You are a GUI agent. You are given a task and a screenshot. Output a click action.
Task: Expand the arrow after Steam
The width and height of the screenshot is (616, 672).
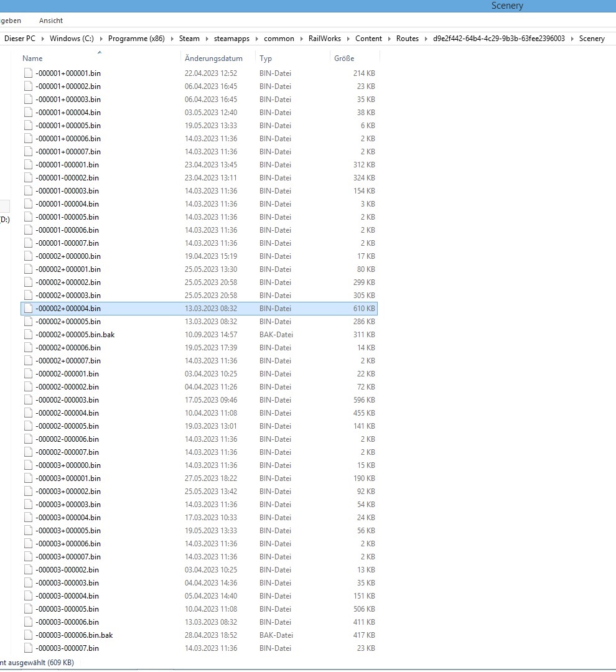click(x=207, y=39)
